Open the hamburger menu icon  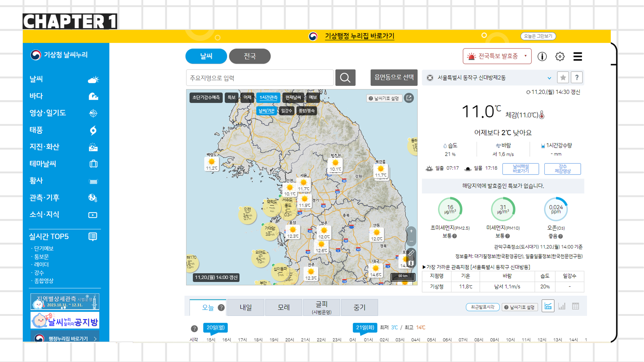pyautogui.click(x=578, y=56)
